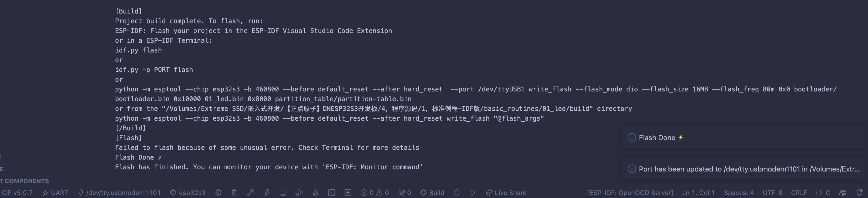Flash the device with the lightning icon
This screenshot has height=198, width=868.
pos(267,193)
